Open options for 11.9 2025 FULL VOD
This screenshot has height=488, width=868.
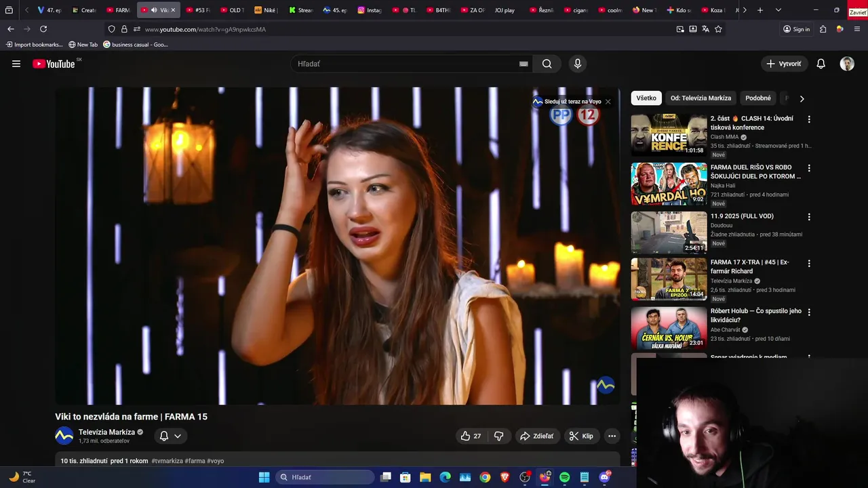(x=809, y=217)
